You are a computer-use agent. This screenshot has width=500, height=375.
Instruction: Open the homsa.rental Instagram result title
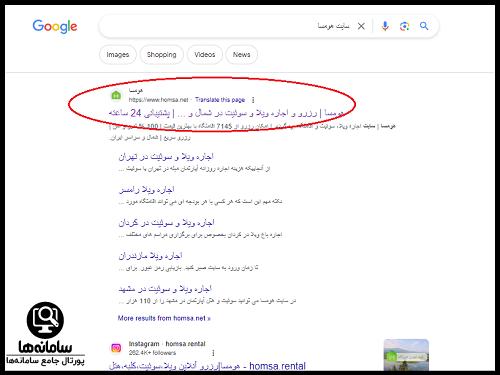[x=207, y=366]
